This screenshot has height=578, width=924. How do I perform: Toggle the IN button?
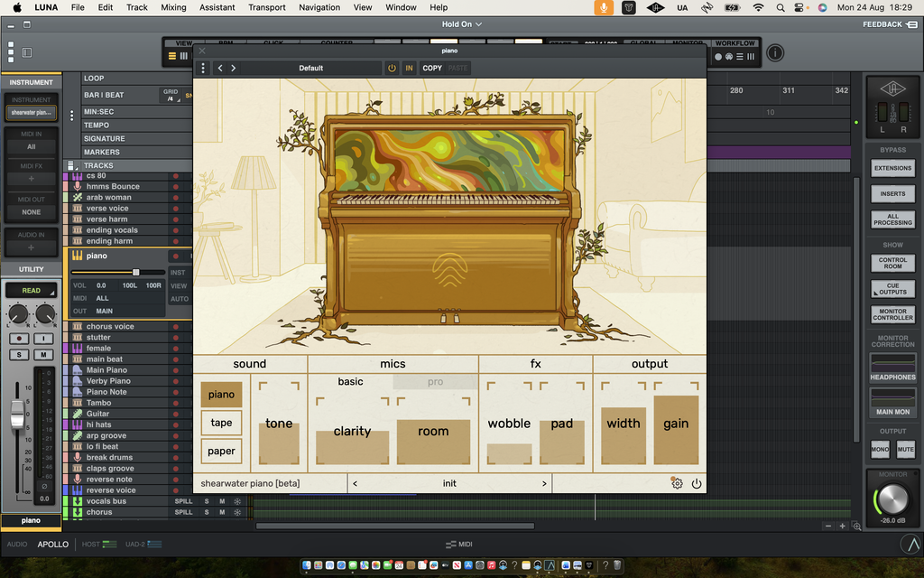click(x=409, y=68)
